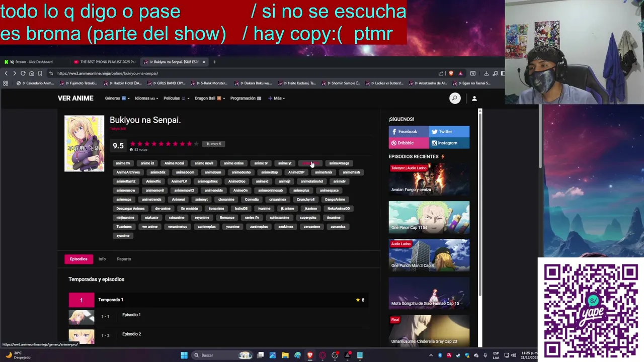
Task: Click the address bar URL field
Action: pyautogui.click(x=242, y=73)
